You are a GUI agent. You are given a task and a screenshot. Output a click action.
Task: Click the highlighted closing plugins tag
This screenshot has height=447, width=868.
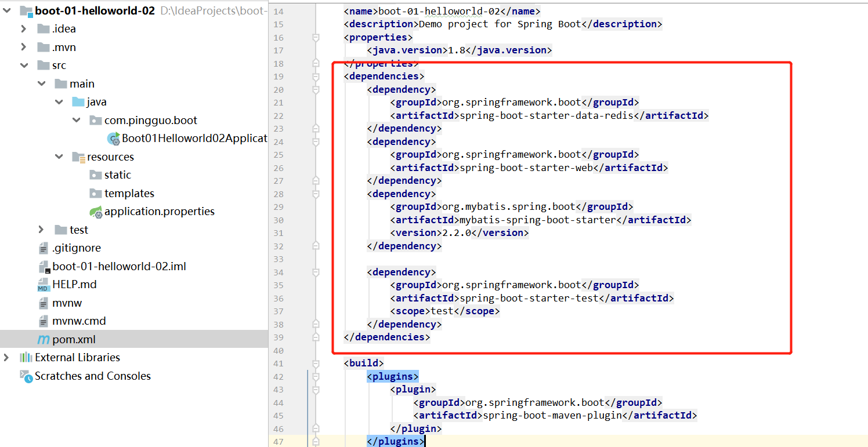click(x=396, y=441)
